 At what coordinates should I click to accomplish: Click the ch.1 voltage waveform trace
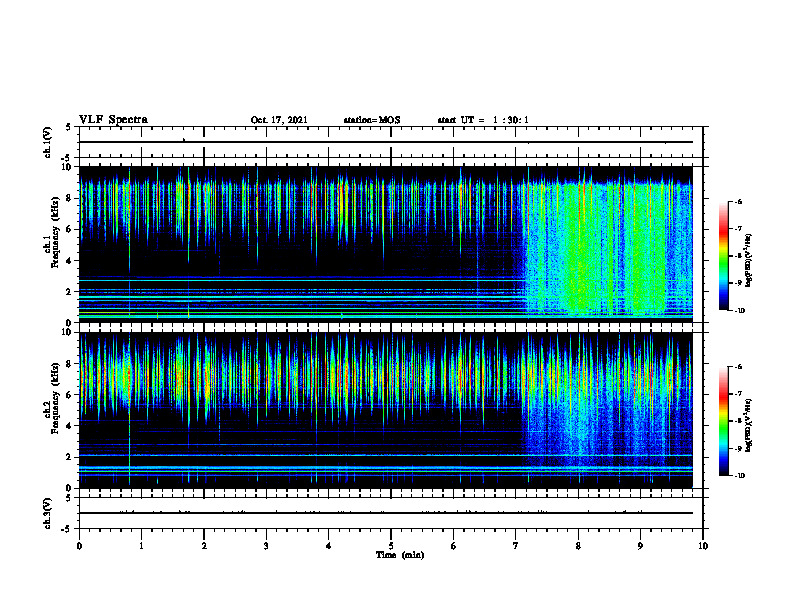[386, 142]
